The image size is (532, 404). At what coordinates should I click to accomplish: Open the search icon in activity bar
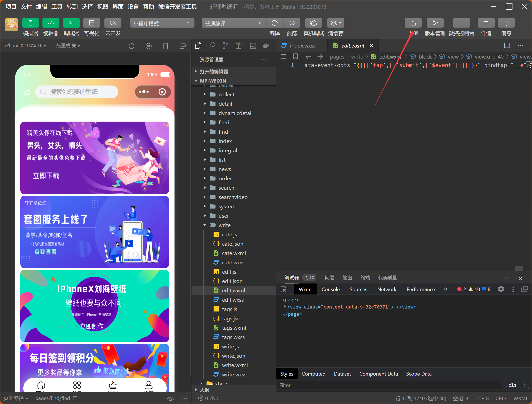click(212, 45)
